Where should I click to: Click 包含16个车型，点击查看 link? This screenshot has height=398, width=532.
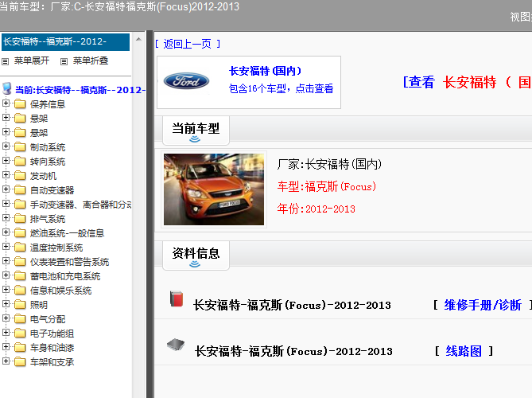coord(281,88)
